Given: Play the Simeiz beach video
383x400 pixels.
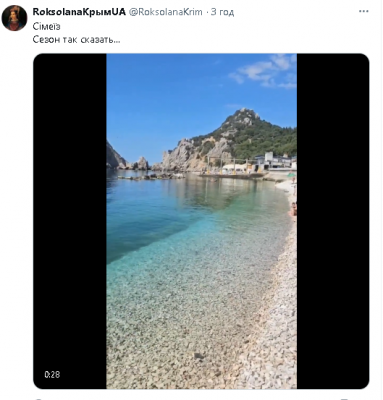Looking at the screenshot, I should 201,221.
